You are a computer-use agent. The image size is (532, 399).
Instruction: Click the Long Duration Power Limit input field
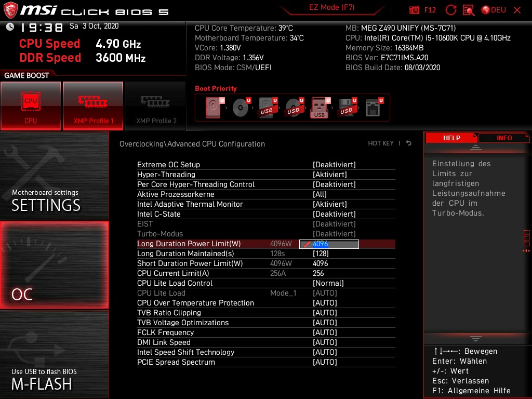click(329, 244)
